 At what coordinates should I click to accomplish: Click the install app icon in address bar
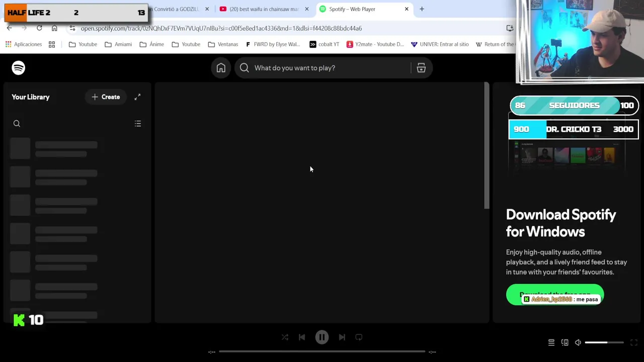point(510,28)
